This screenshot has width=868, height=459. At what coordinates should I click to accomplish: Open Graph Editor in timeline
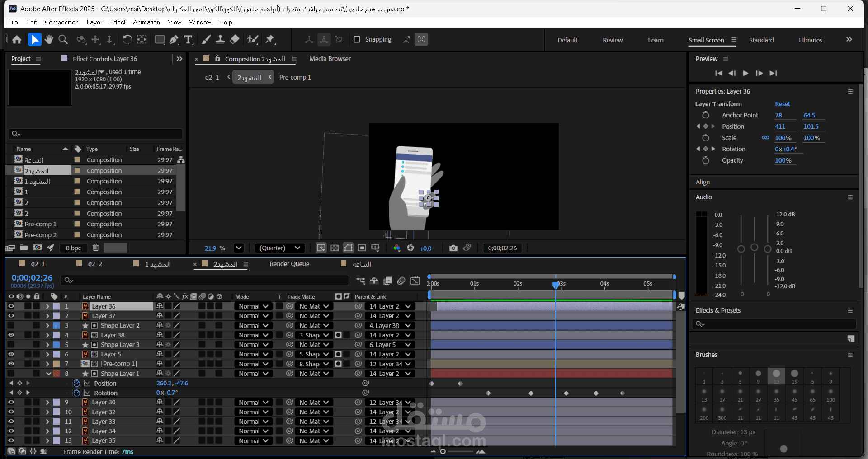pyautogui.click(x=415, y=281)
